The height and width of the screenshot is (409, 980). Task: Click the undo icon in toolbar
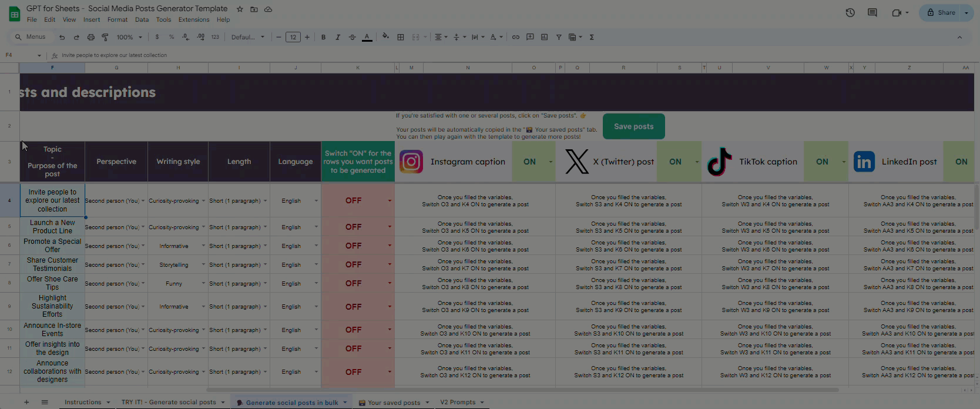62,37
